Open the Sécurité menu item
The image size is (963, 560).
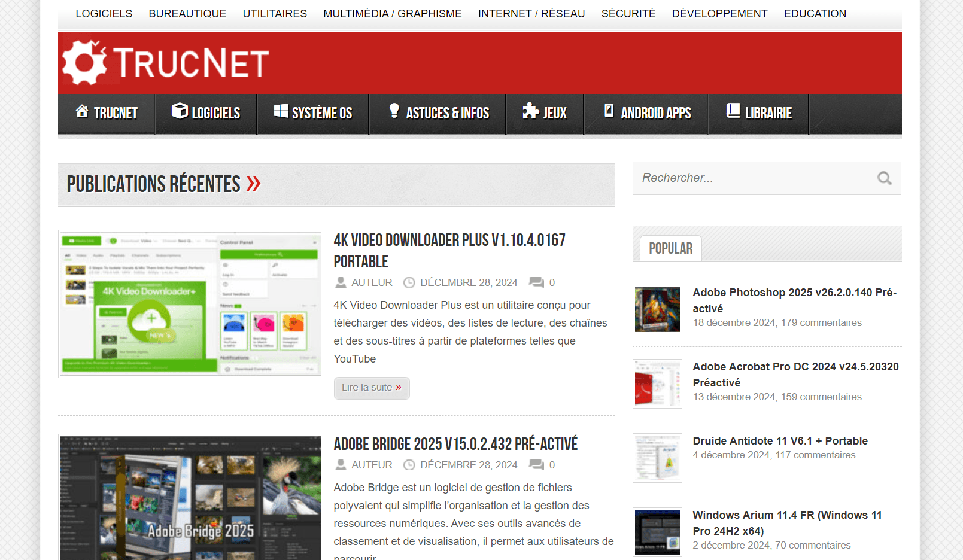628,13
